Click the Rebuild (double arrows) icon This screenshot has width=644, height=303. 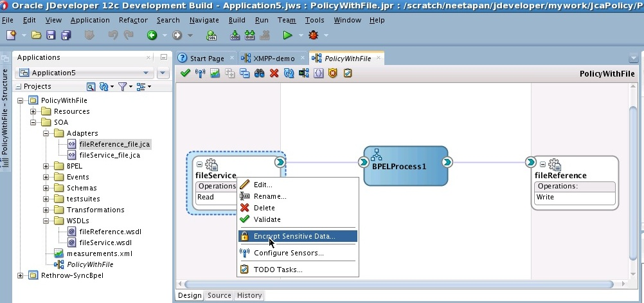pos(250,35)
